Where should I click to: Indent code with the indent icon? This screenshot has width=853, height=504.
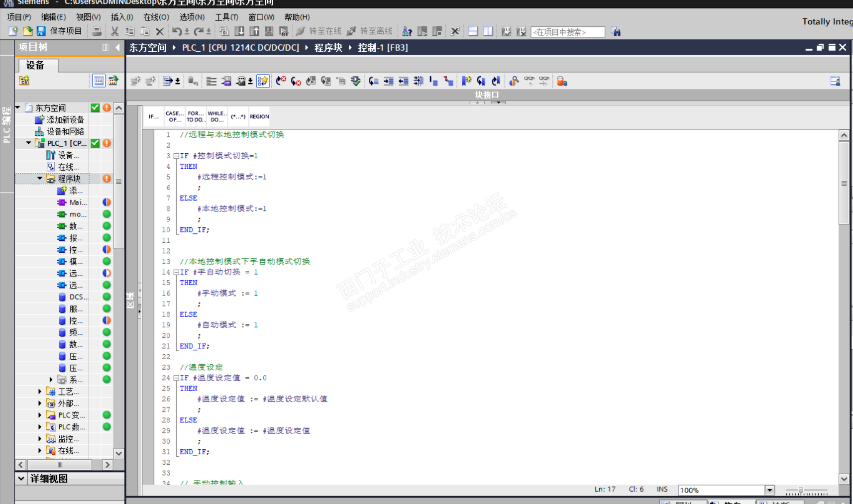pyautogui.click(x=389, y=81)
